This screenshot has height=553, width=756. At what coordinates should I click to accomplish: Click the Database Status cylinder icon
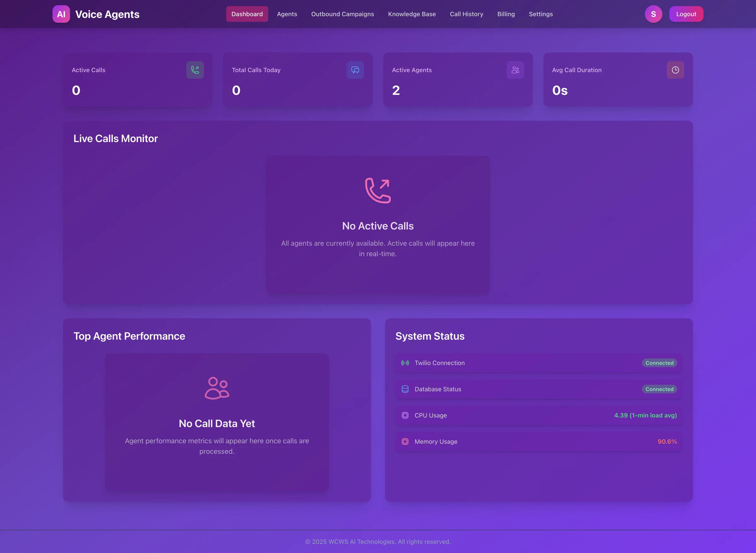click(405, 389)
